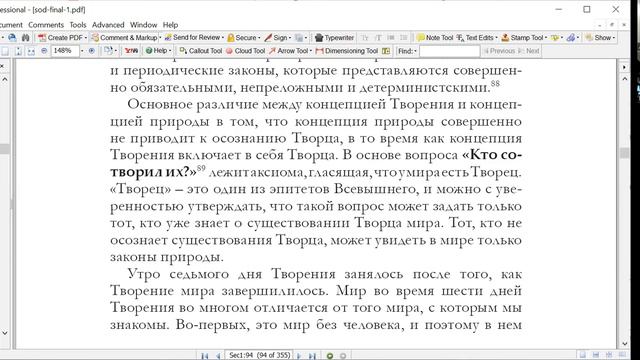Select the Note Tool
Screen dimensions: 640x360
click(x=435, y=38)
